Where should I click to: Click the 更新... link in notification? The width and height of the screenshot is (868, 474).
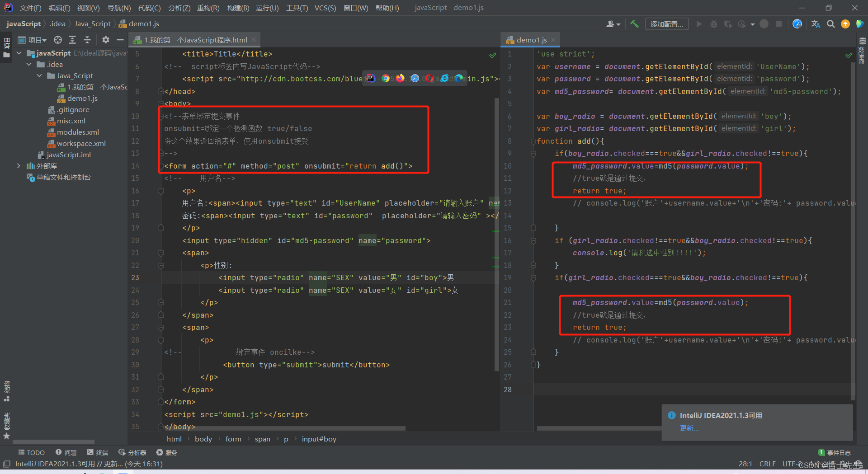coord(689,428)
